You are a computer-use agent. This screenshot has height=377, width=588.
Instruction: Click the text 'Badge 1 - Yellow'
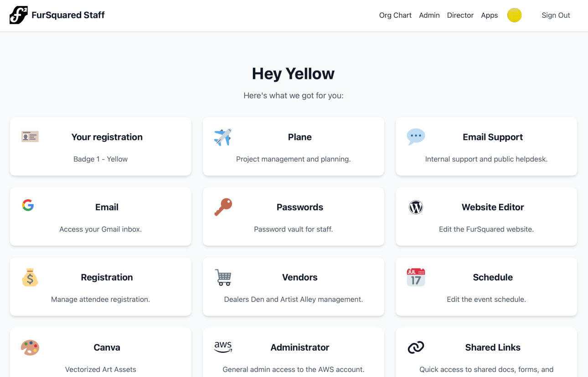(x=100, y=159)
